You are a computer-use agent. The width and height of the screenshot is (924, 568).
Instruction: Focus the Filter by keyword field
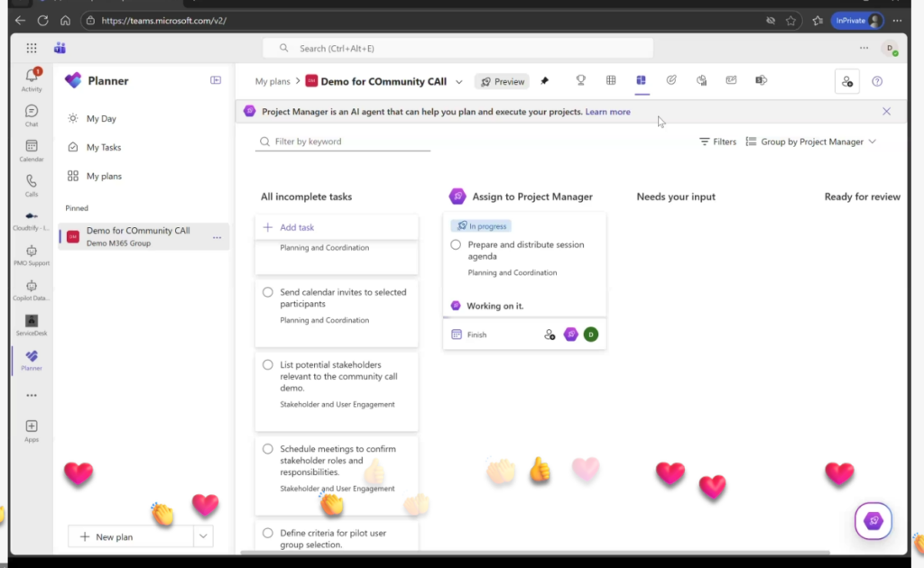tap(342, 142)
